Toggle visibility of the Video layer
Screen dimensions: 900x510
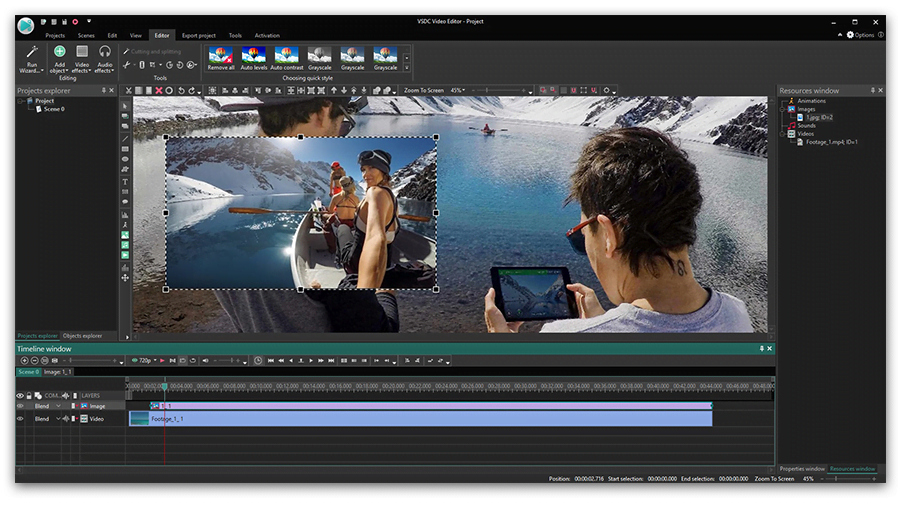(x=20, y=419)
